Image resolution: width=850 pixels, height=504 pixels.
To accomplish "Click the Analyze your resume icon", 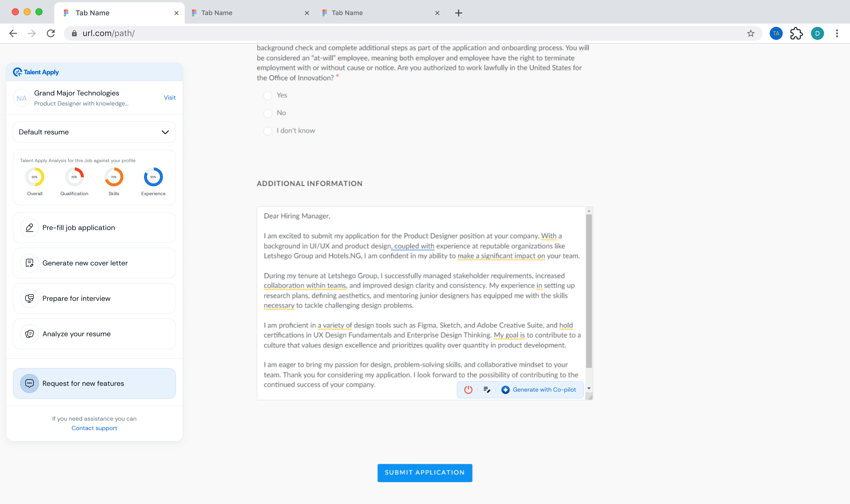I will [x=30, y=334].
